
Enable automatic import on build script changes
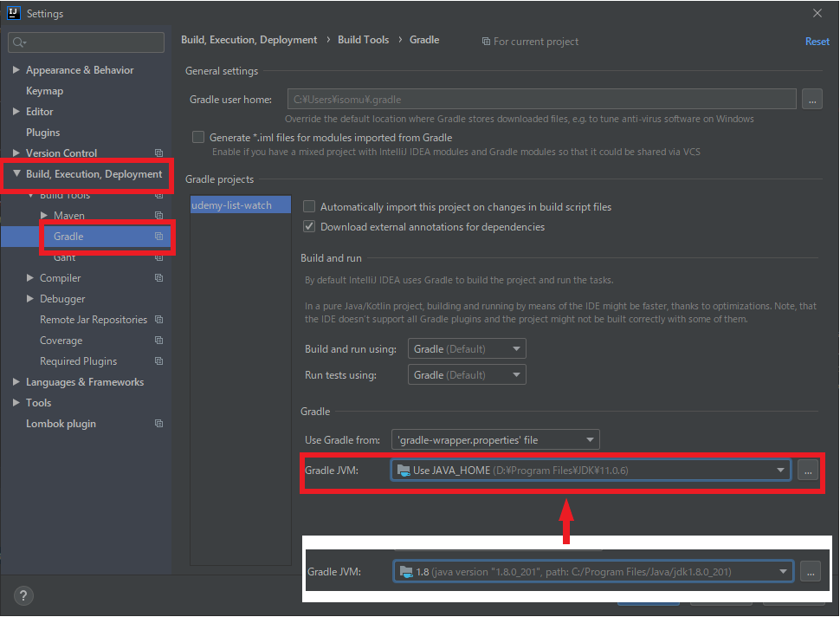309,206
